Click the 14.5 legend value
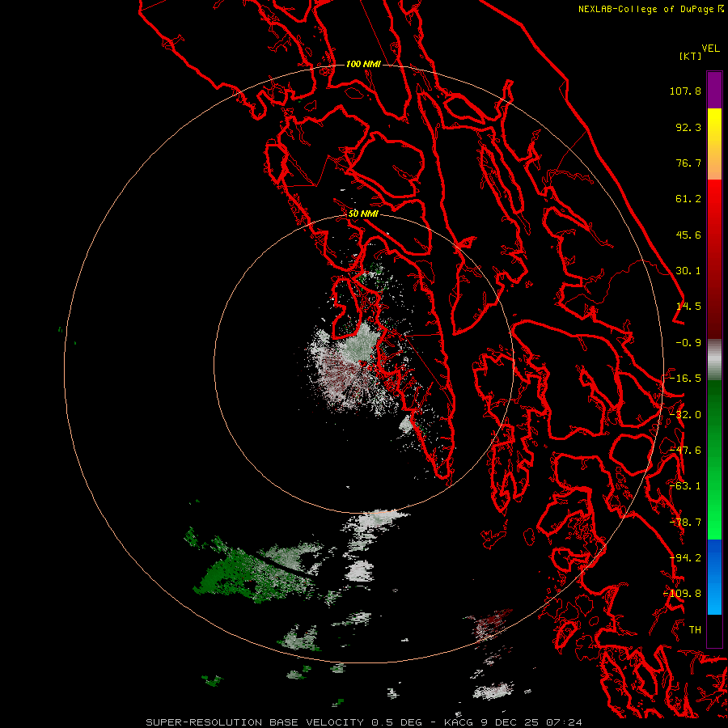The width and height of the screenshot is (728, 728). (x=688, y=307)
